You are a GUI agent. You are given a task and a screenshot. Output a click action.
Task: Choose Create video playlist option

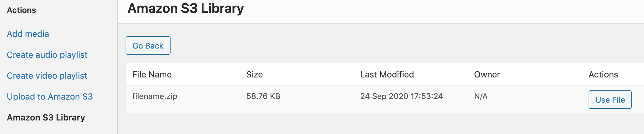(47, 76)
